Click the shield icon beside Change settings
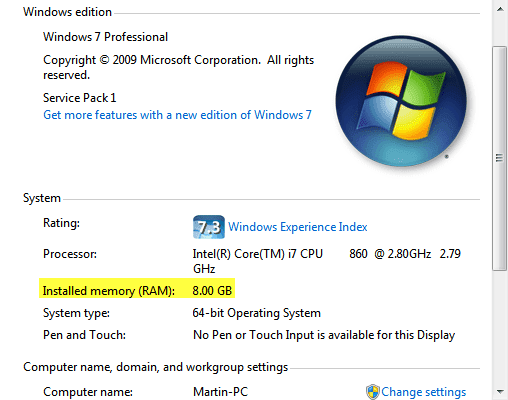Screen dimensions: 508x400 [x=372, y=392]
